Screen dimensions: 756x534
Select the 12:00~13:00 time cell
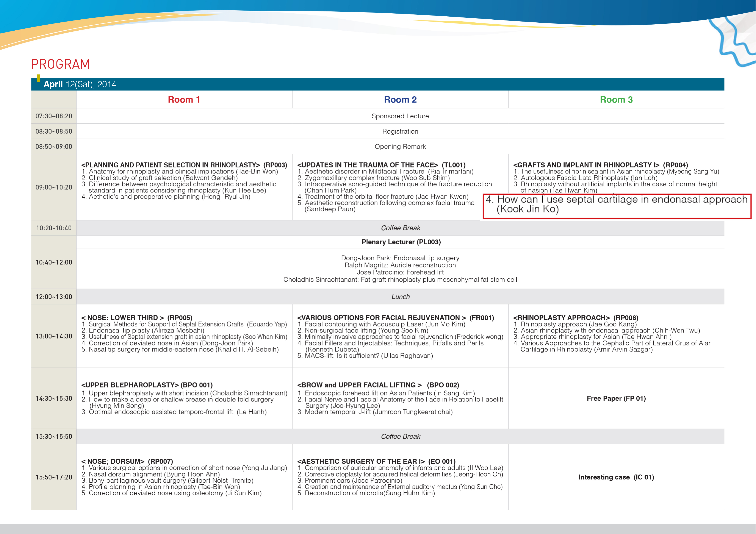[54, 297]
